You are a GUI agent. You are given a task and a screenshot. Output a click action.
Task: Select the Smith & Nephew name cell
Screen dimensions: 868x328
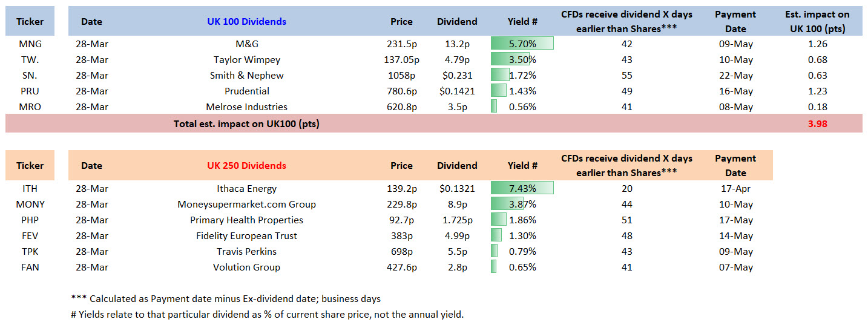(x=246, y=75)
